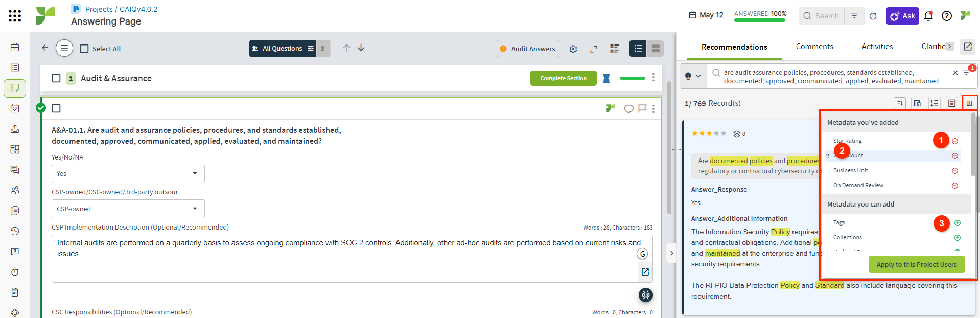This screenshot has width=980, height=318.
Task: Go to previous question with up arrow
Action: point(346,48)
